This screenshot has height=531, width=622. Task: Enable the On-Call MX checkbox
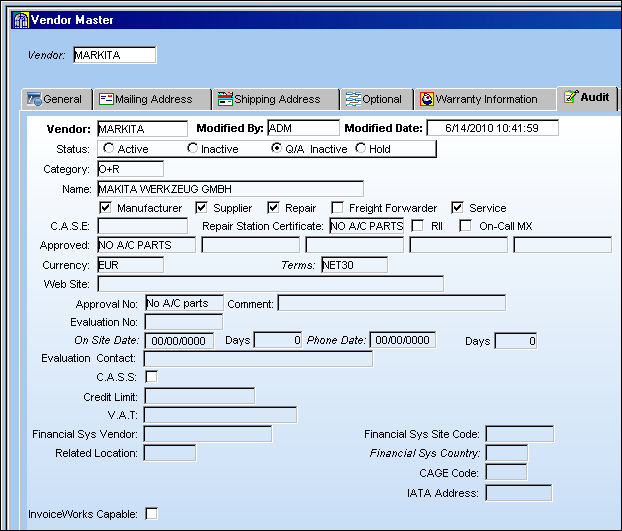pos(465,226)
